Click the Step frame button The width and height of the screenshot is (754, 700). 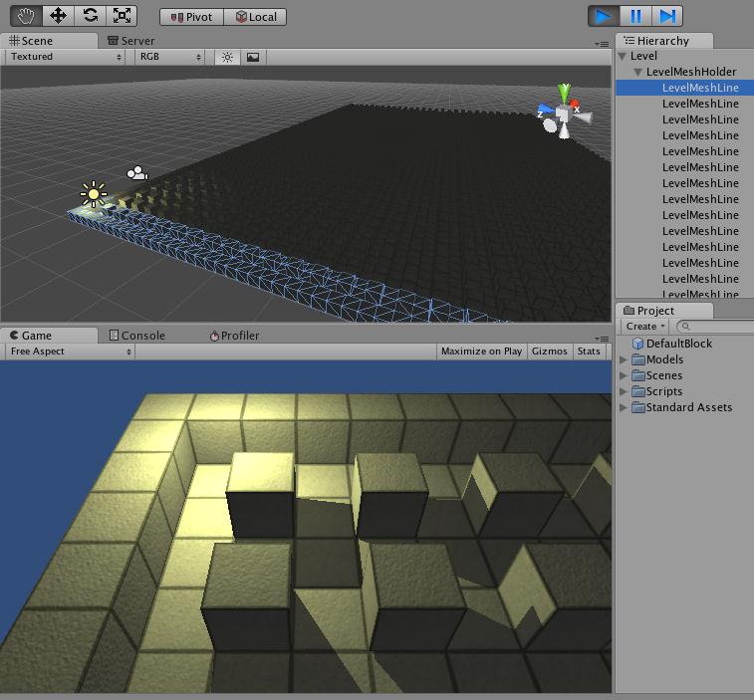point(667,16)
